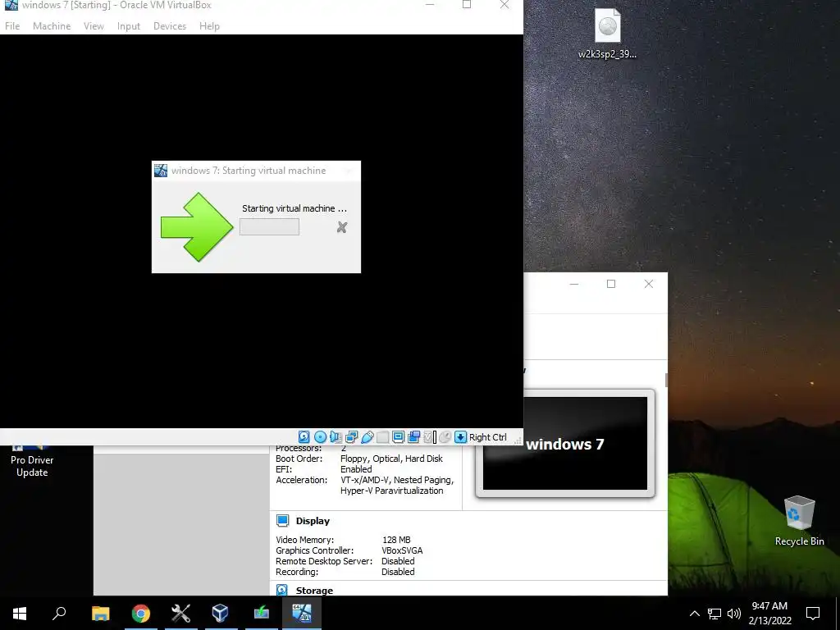Open the clock showing 9:47 AM
Screen dimensions: 840x630
coord(769,614)
